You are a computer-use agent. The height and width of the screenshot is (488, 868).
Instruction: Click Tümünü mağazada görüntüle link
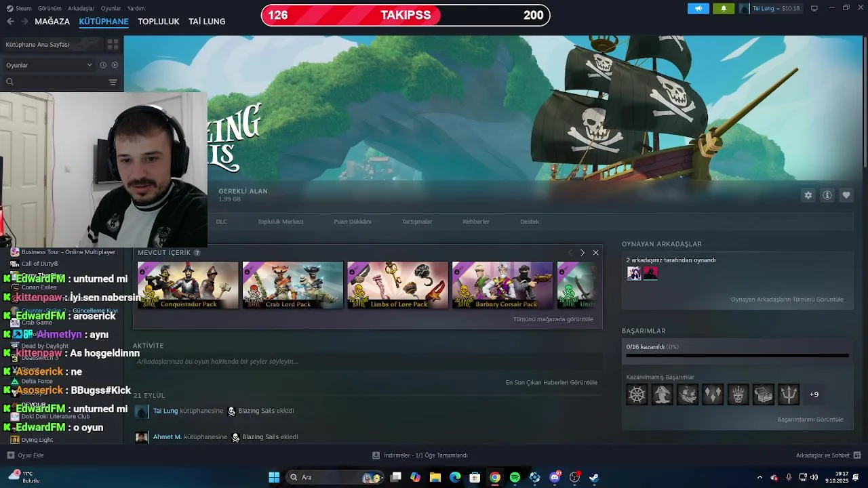553,319
